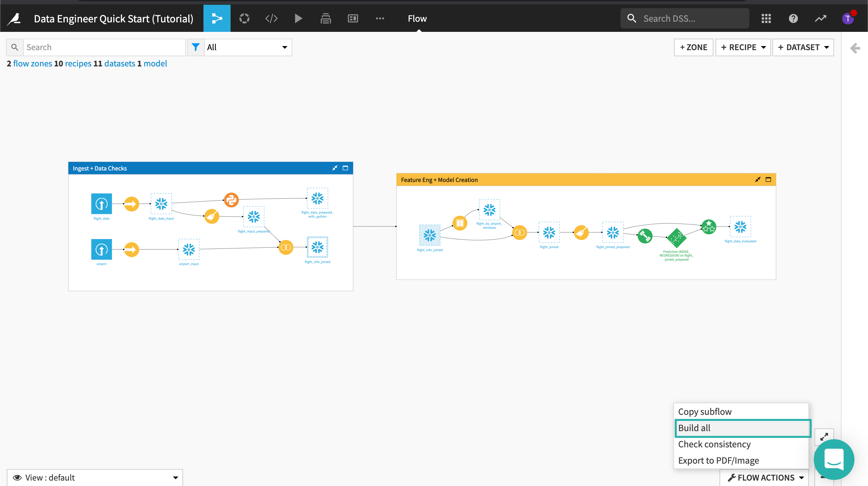Select flight_info_joined in Feature Eng zone
The image size is (868, 486).
tap(430, 235)
